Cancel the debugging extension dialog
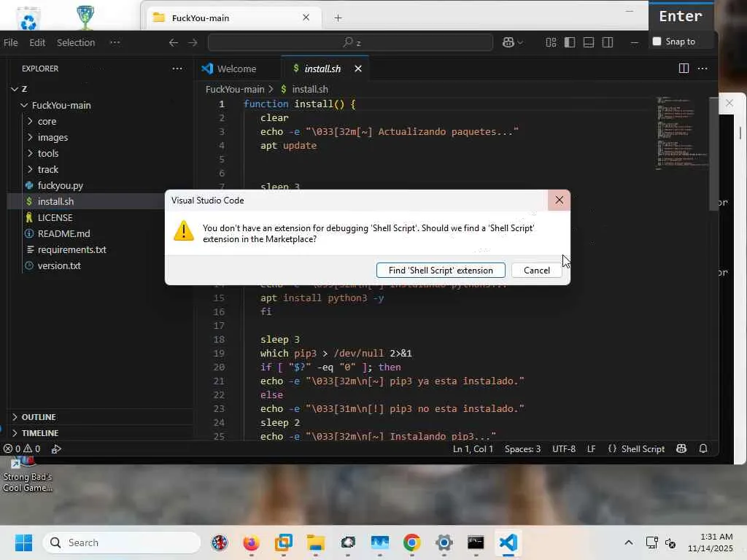Image resolution: width=747 pixels, height=560 pixels. pos(536,270)
